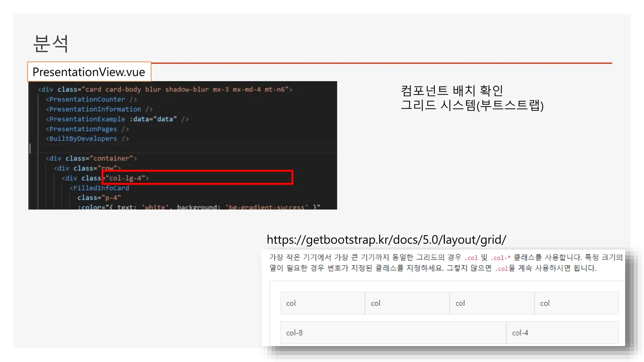Click the PresentationCounter tag in code

[x=87, y=99]
